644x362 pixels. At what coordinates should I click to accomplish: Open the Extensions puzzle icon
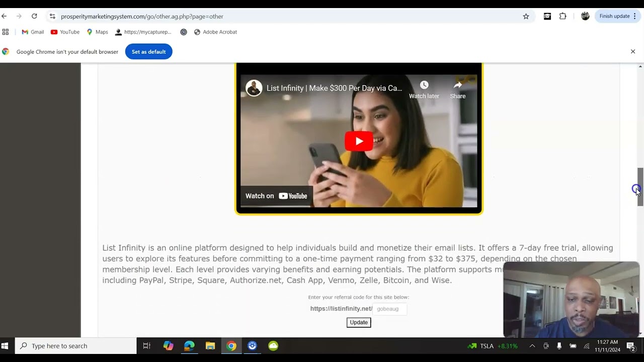[562, 16]
